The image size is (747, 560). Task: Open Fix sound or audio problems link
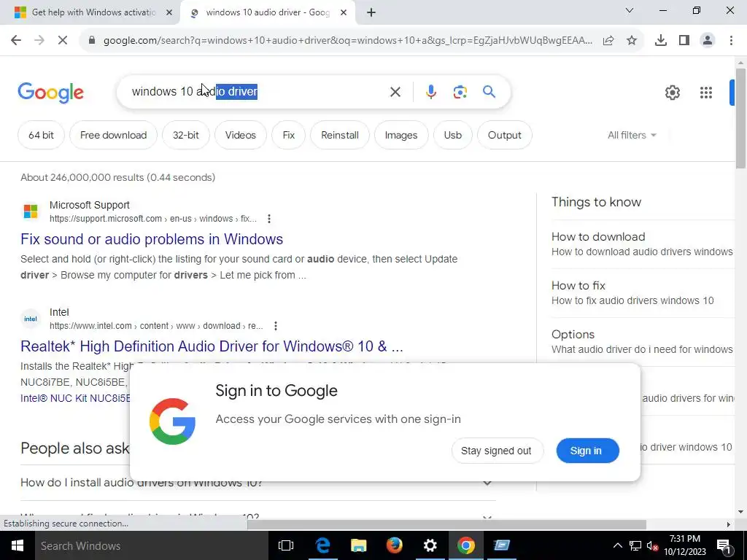click(152, 239)
